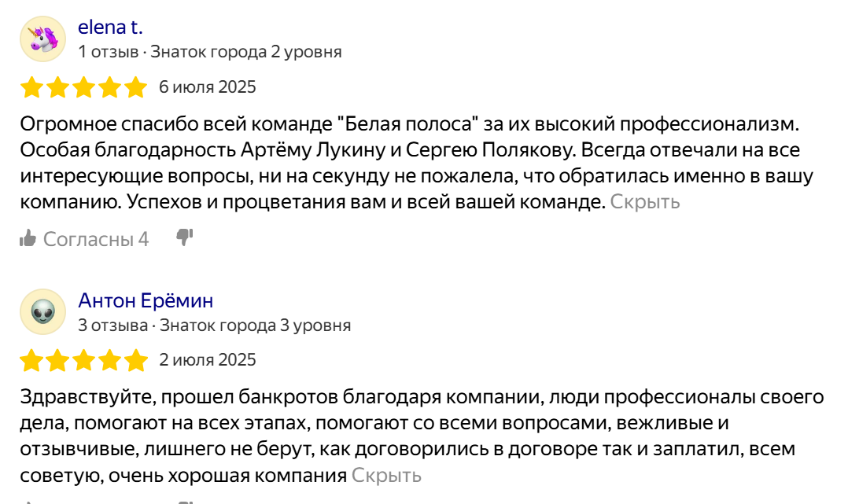Click fifth star of elena's rating

[x=135, y=87]
